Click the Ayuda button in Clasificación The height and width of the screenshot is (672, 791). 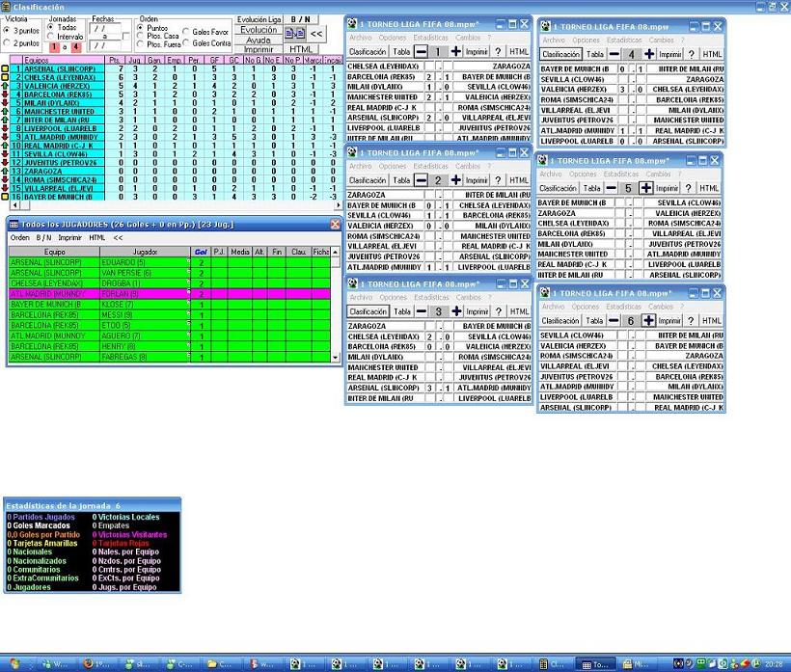(x=259, y=40)
